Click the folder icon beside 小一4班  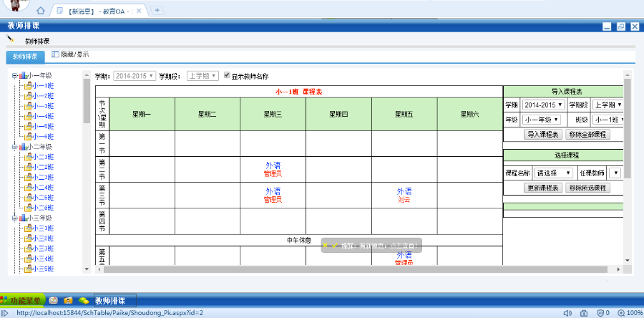(x=28, y=116)
